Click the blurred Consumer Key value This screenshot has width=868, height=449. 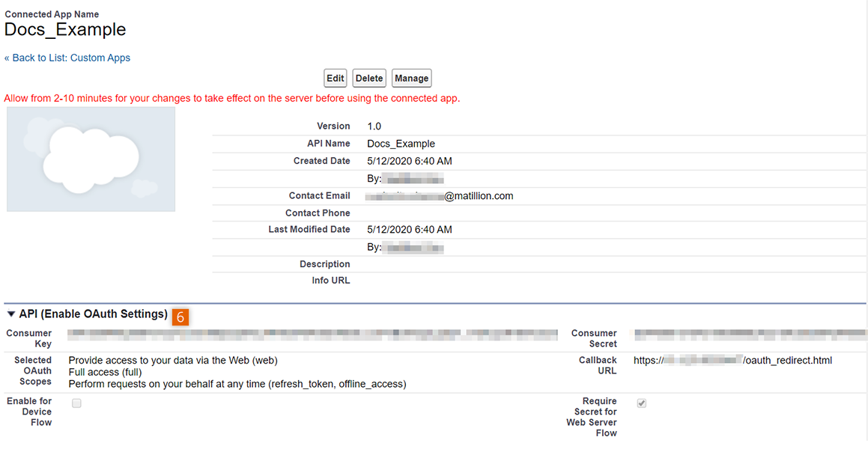click(x=313, y=334)
